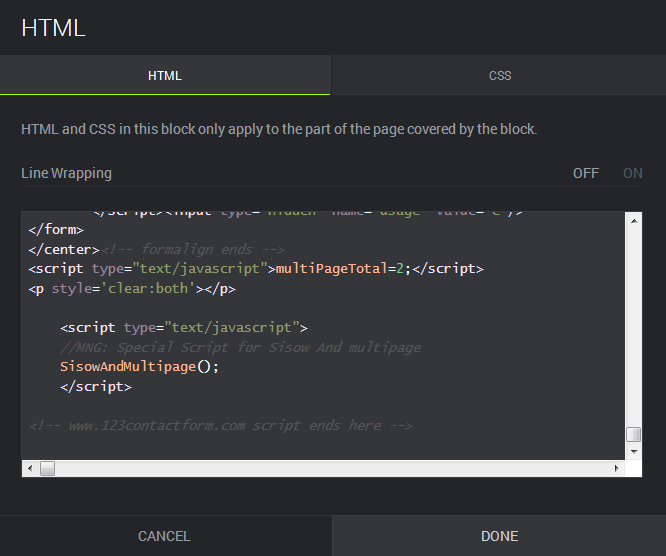Click the CANCEL button
666x556 pixels.
click(164, 536)
